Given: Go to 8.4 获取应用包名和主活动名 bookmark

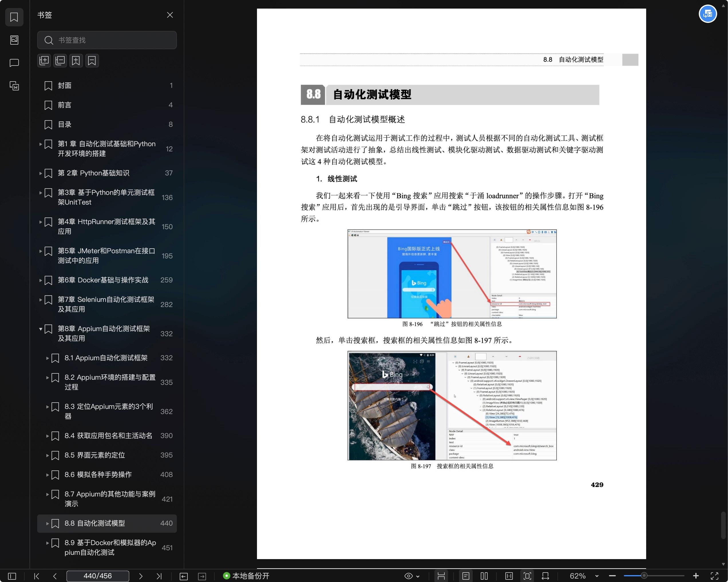Looking at the screenshot, I should [107, 436].
